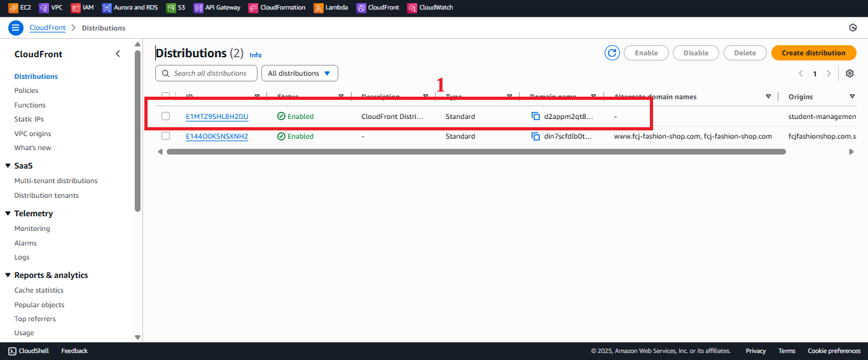The image size is (868, 360).
Task: Select distribution E144O0KSNSXNH2 checkbox
Action: click(x=165, y=136)
